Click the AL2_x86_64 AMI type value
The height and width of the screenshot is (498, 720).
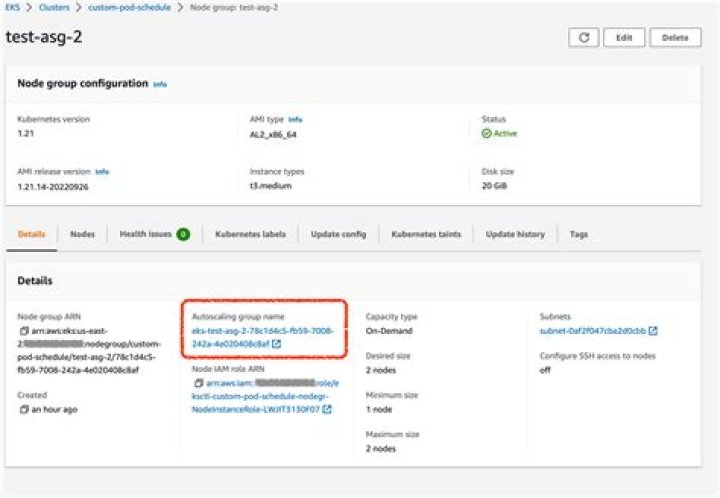tap(273, 134)
